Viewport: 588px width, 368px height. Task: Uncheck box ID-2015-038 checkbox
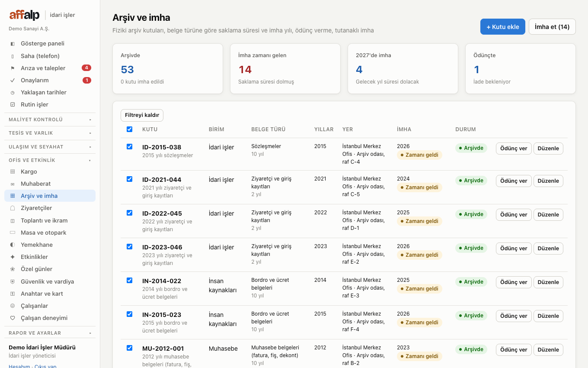(x=129, y=146)
